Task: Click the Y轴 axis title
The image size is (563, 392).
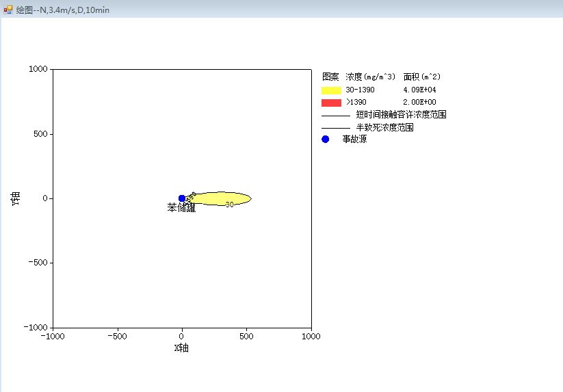Action: coord(16,198)
